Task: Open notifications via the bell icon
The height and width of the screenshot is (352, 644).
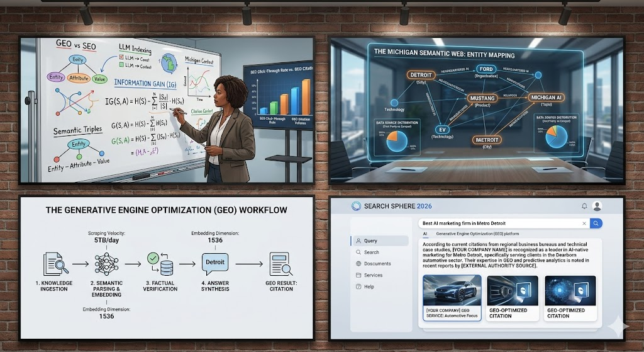Action: pyautogui.click(x=584, y=206)
